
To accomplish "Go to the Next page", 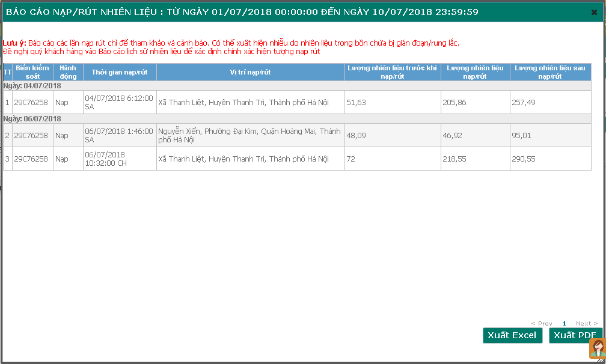I will coord(587,324).
